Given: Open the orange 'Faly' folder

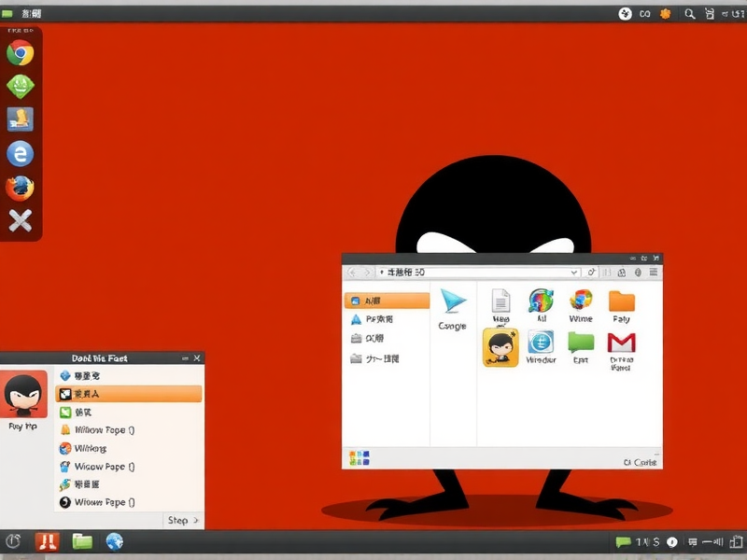Looking at the screenshot, I should [621, 301].
